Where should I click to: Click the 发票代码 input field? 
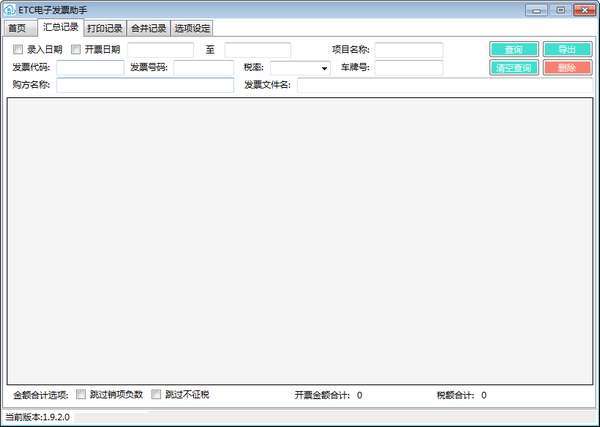[90, 68]
